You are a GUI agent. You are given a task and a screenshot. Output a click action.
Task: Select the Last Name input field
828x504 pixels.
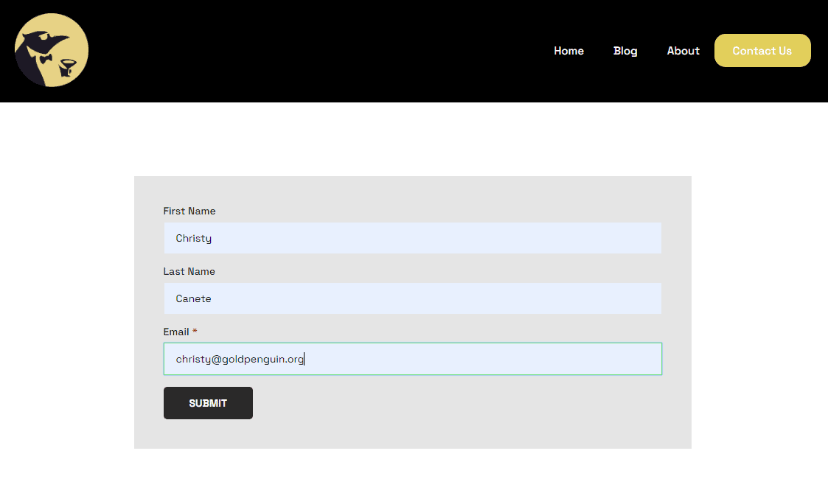(x=412, y=298)
